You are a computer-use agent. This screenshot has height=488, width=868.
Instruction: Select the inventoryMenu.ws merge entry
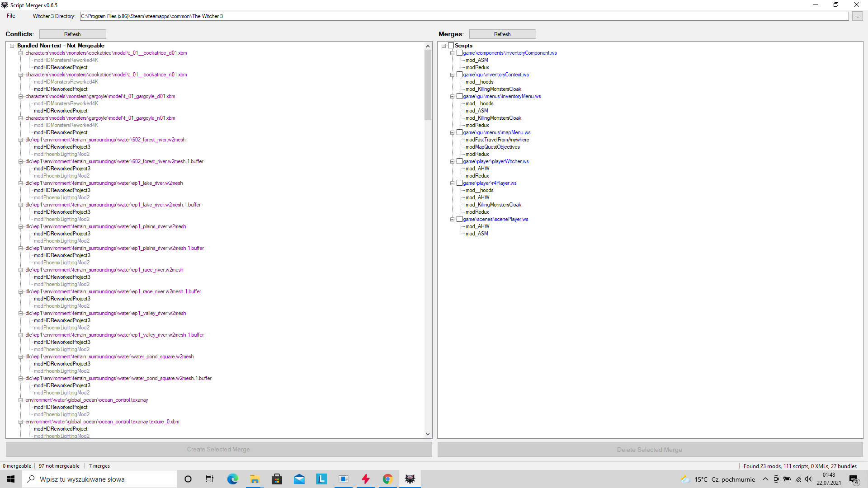coord(502,96)
